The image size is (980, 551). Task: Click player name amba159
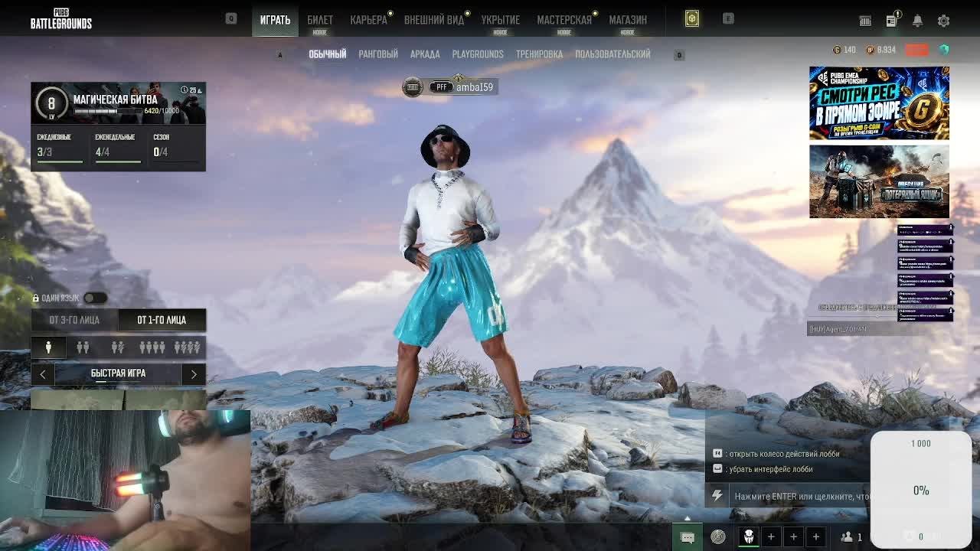[475, 87]
